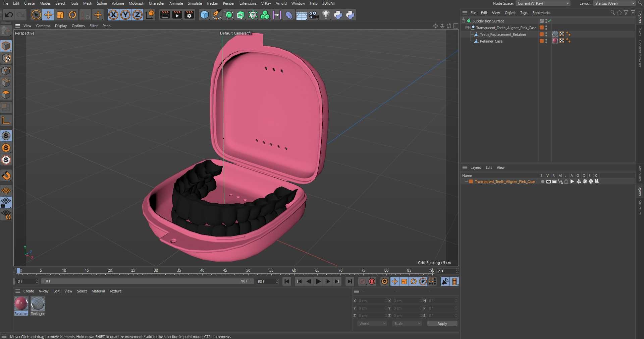The width and height of the screenshot is (644, 339).
Task: Open the Node Space dropdown
Action: pyautogui.click(x=543, y=3)
